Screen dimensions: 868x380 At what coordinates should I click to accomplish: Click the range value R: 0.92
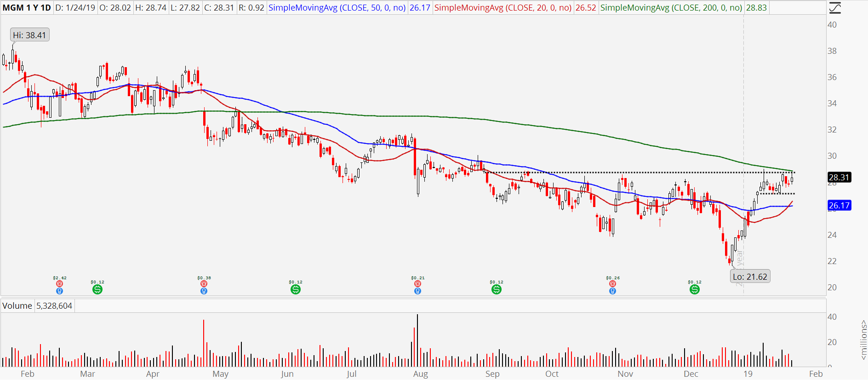tap(251, 8)
